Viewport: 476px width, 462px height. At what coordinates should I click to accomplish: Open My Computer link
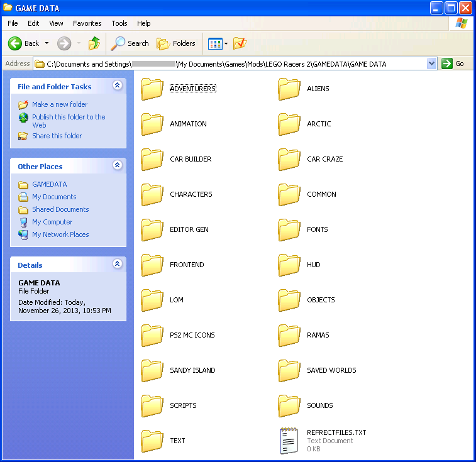(52, 222)
